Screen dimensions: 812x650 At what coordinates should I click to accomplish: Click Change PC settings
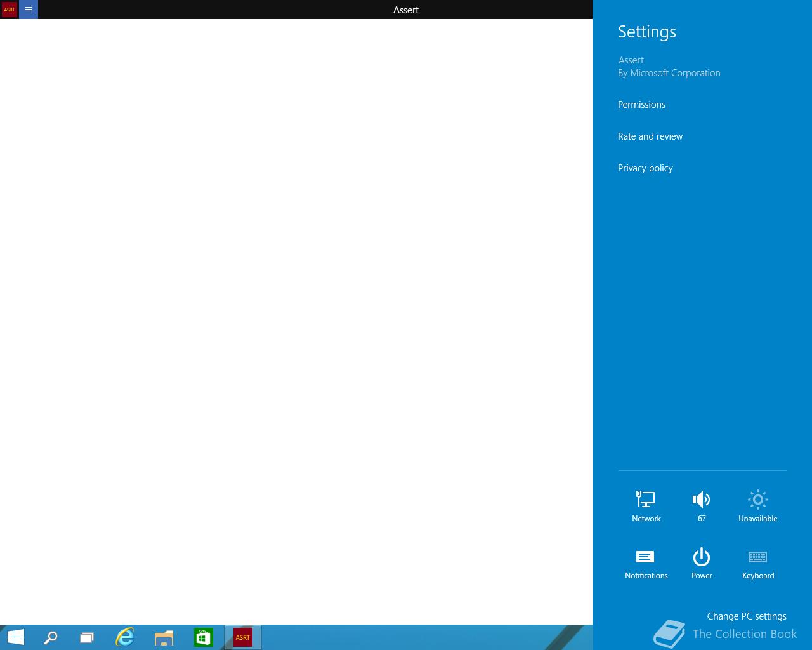[747, 616]
